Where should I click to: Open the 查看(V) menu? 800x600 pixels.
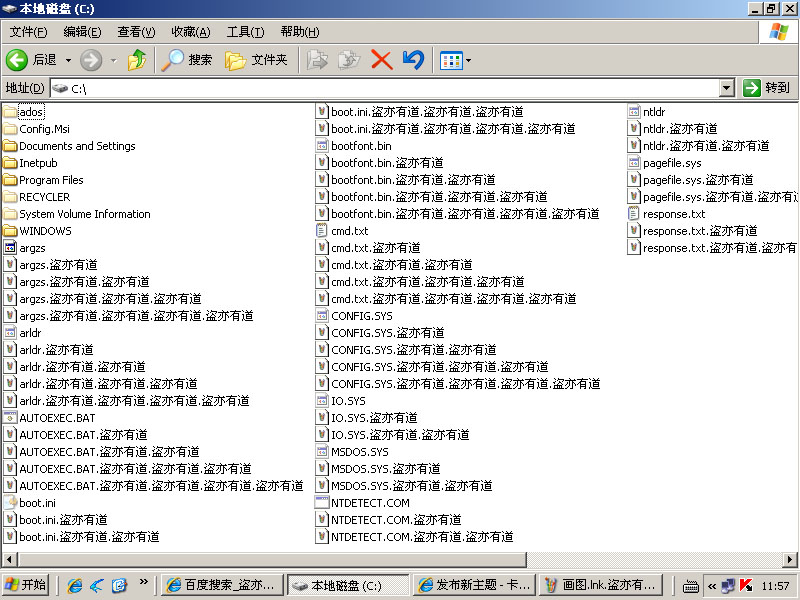(136, 32)
